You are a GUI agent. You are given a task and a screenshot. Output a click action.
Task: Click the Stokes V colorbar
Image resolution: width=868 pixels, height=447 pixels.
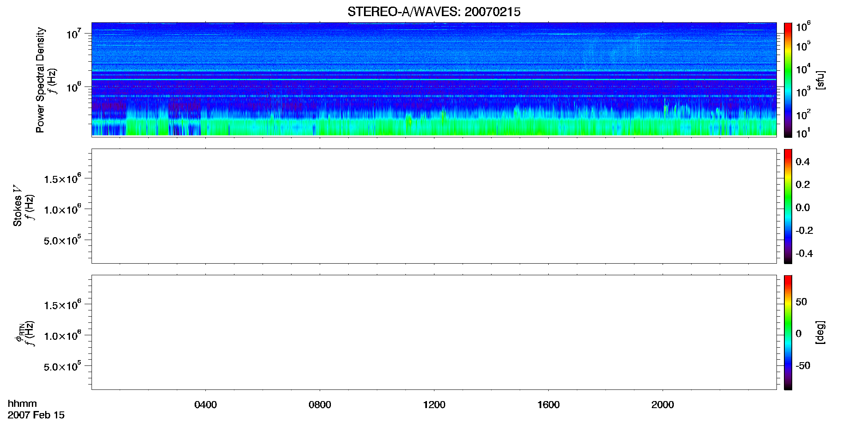coord(788,206)
